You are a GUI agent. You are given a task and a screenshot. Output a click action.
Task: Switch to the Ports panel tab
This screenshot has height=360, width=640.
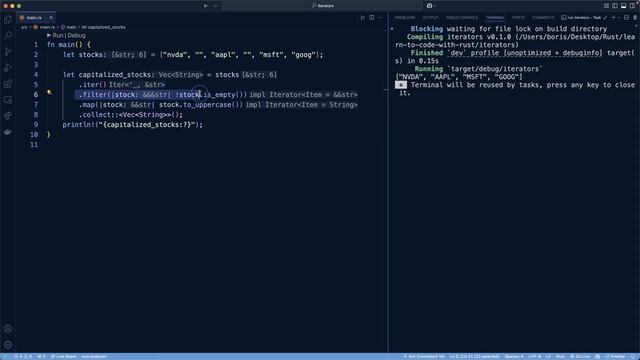(518, 18)
